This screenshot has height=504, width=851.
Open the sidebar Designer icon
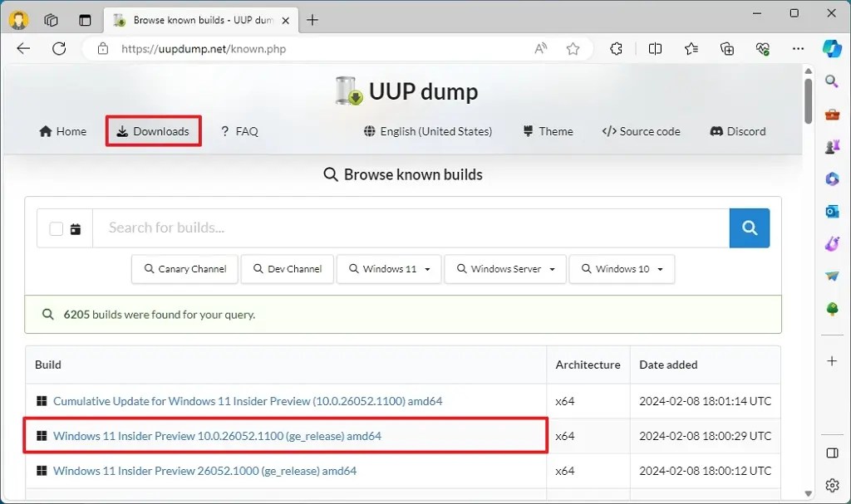tap(832, 243)
